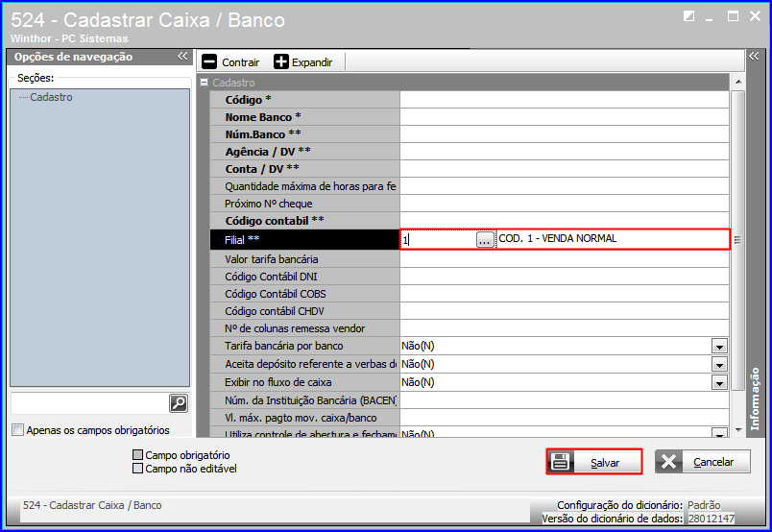Click the Nome Banco * label

(x=263, y=117)
